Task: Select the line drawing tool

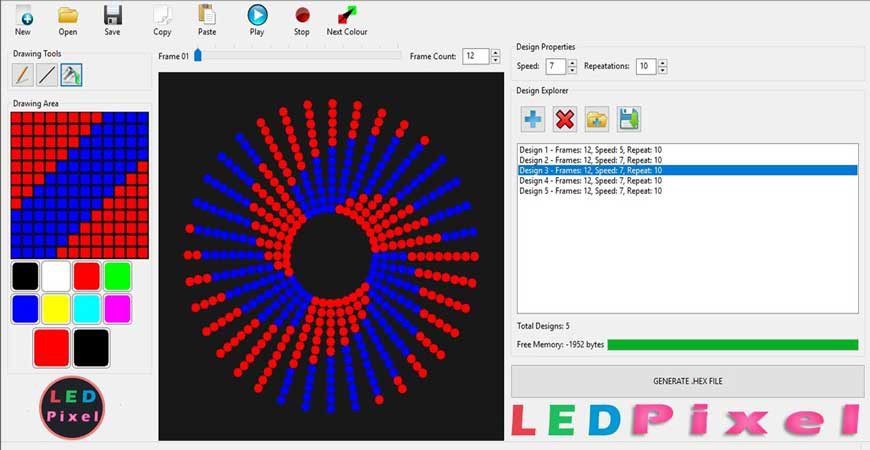Action: tap(47, 75)
